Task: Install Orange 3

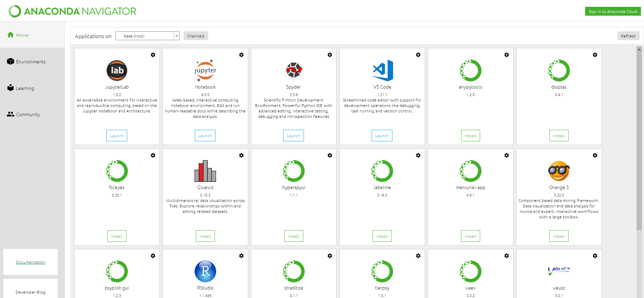Action: click(x=559, y=236)
